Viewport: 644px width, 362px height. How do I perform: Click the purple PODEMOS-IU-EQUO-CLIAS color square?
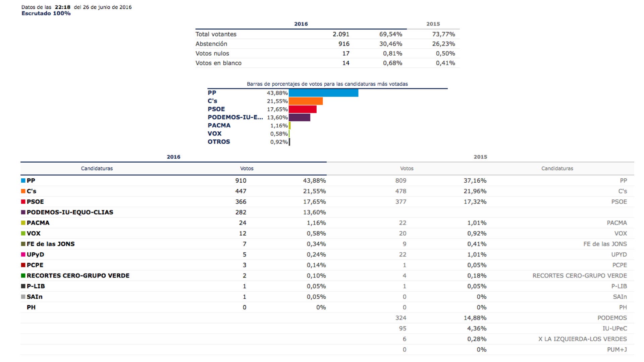[23, 212]
